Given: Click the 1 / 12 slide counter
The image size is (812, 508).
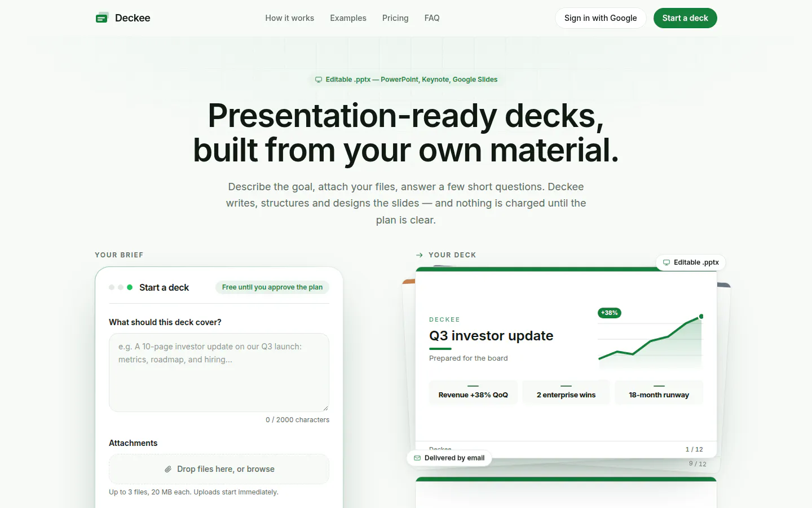Looking at the screenshot, I should [x=694, y=449].
